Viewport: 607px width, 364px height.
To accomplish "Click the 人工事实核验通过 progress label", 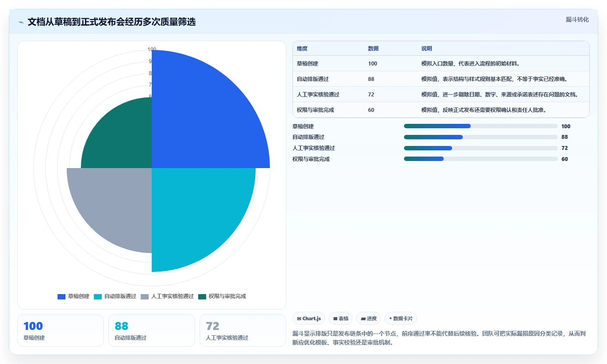I will point(314,148).
